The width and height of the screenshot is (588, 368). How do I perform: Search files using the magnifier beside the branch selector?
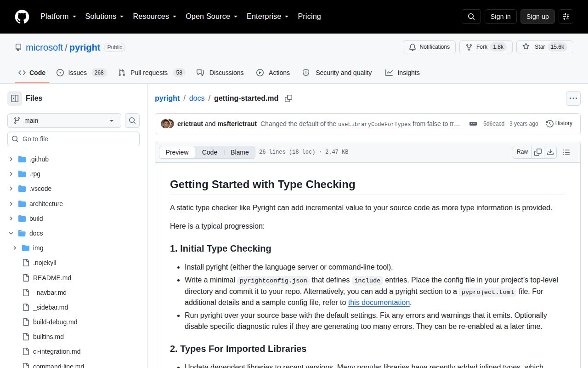click(x=132, y=121)
